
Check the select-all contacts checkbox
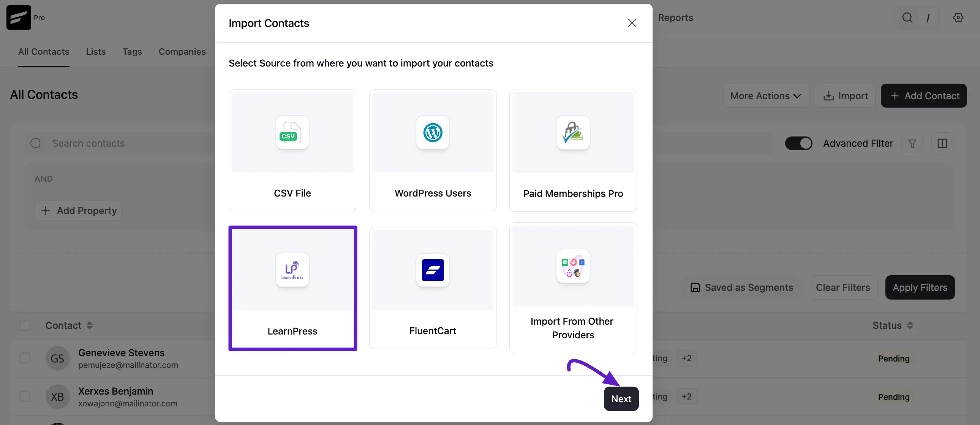pos(25,325)
